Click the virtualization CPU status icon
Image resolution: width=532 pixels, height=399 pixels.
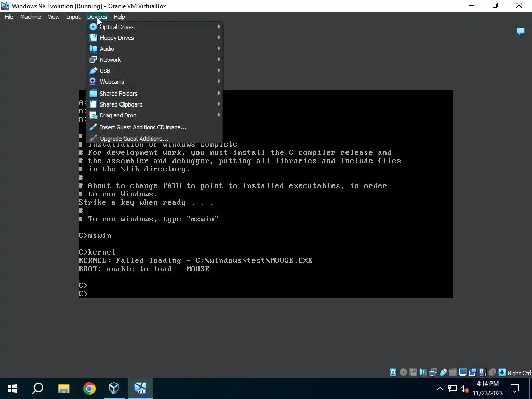tap(482, 372)
